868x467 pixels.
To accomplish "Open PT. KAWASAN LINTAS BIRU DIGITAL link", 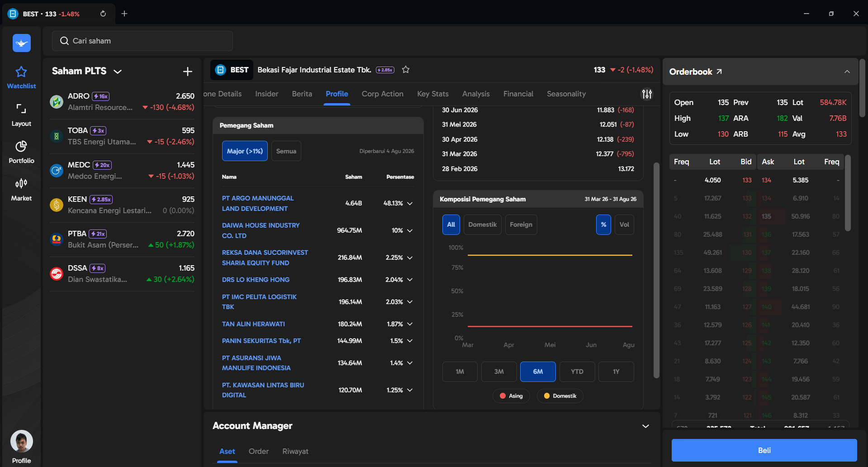I will tap(263, 390).
